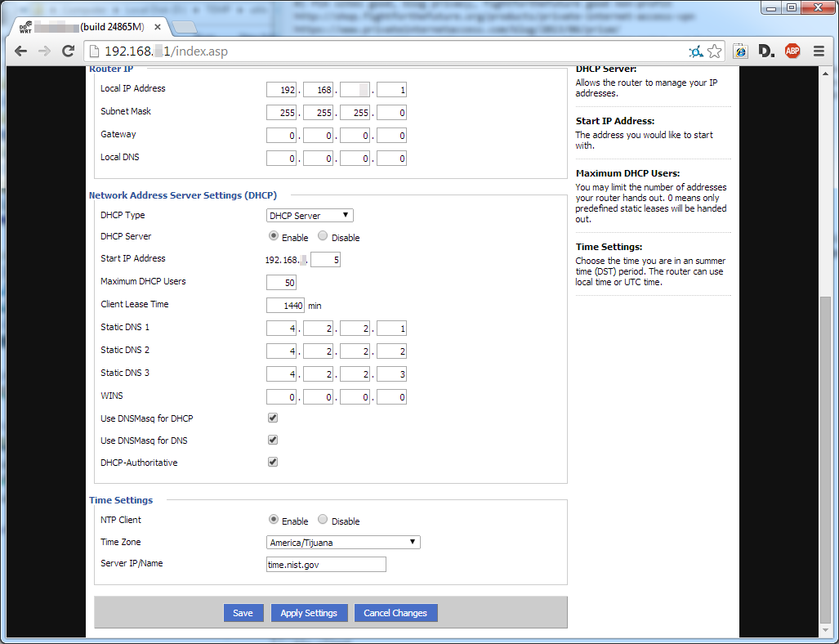Click the Disconnect extension icon
Viewport: 839px width, 644px height.
coord(765,51)
